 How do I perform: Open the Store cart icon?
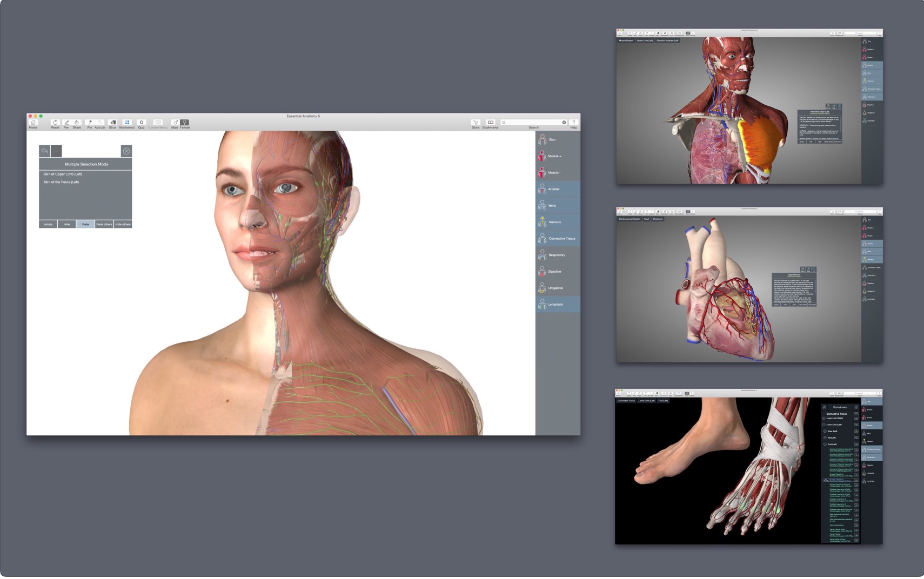click(476, 124)
